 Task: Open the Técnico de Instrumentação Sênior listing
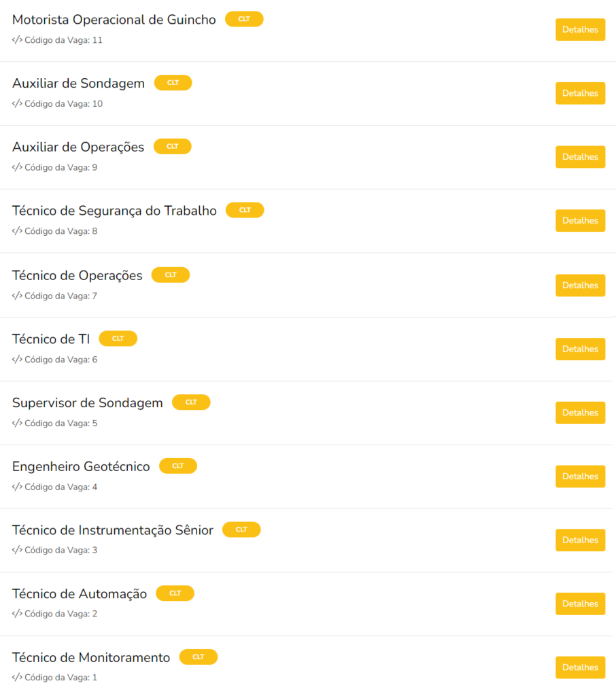coord(113,530)
